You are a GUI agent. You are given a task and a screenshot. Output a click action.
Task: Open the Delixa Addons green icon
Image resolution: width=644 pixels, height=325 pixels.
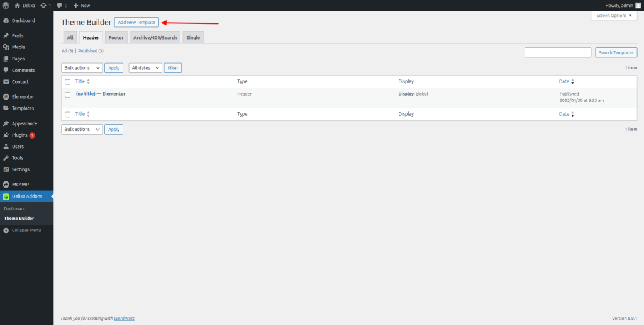coord(6,197)
